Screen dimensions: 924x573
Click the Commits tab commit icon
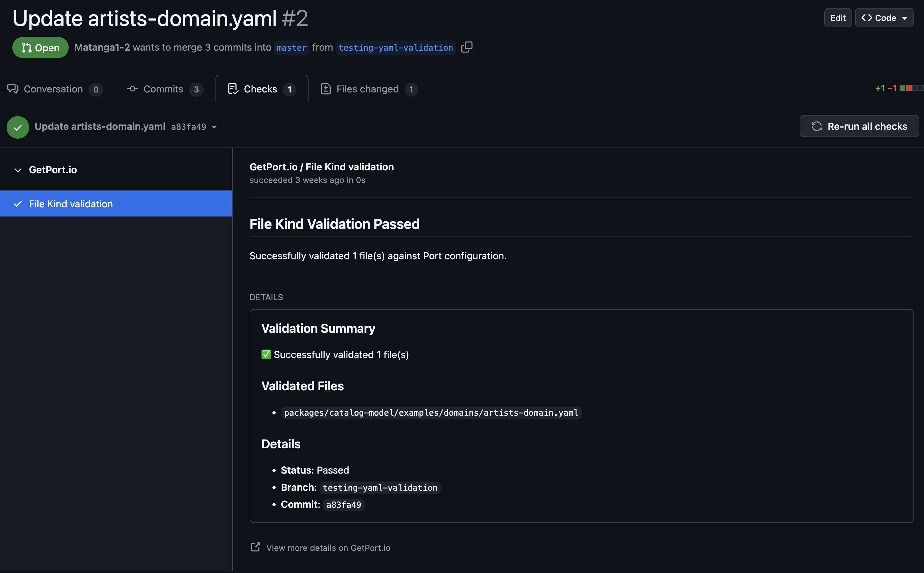(132, 89)
